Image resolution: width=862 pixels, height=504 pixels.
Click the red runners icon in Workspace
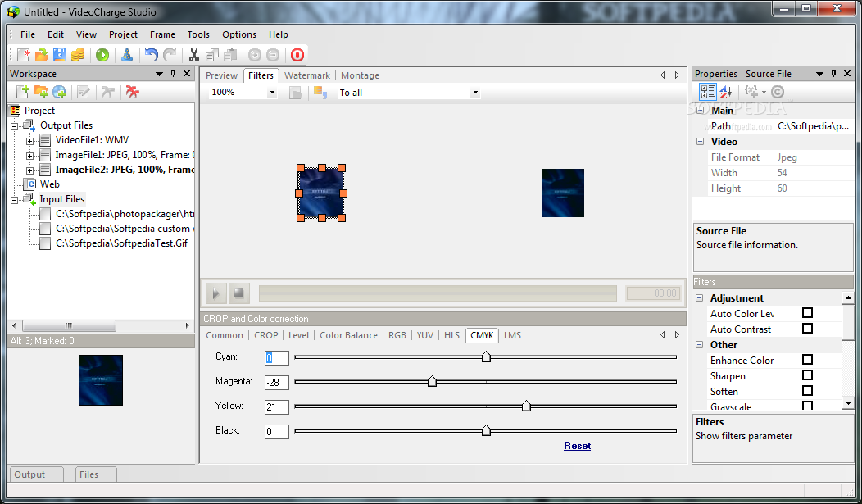pos(132,92)
